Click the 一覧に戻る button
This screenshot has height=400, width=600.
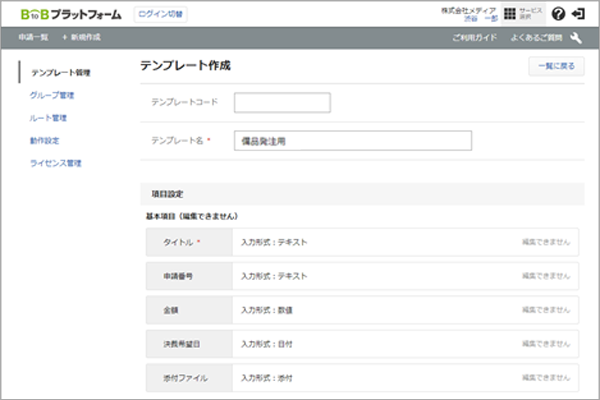pyautogui.click(x=557, y=67)
